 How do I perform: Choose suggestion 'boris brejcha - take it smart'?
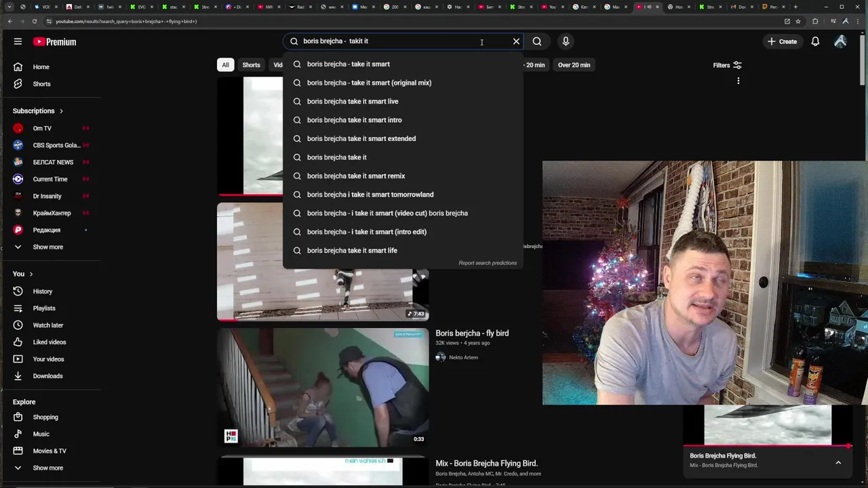click(403, 64)
